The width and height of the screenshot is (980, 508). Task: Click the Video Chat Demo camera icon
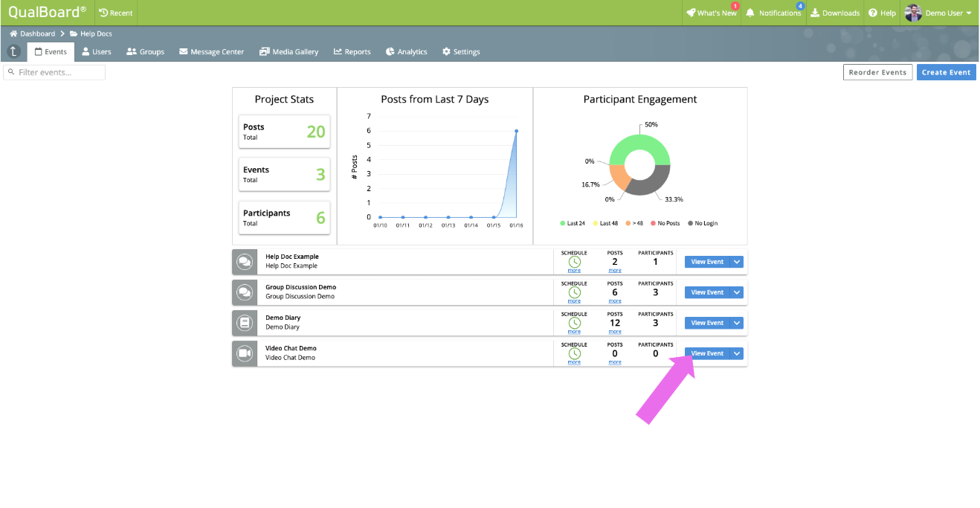(244, 353)
